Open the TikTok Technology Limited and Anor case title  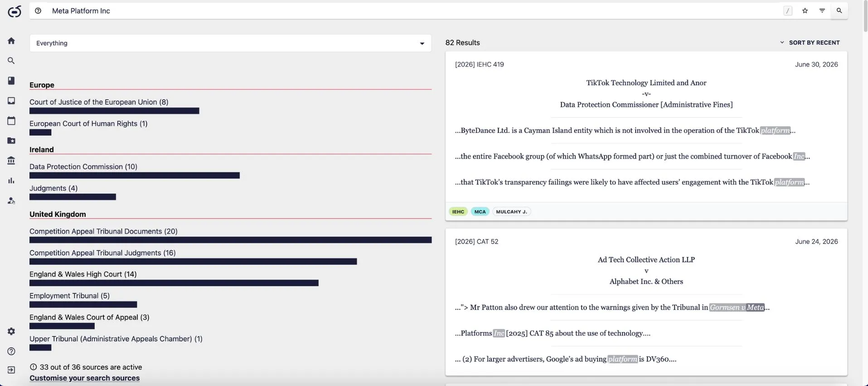(646, 94)
